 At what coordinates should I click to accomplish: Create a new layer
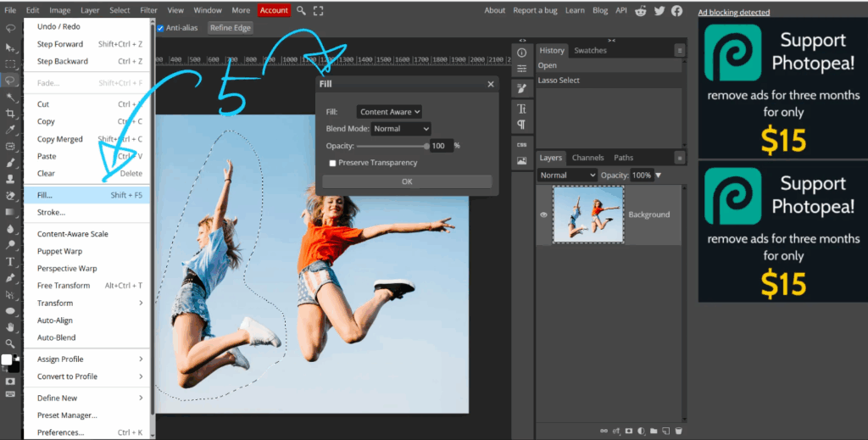point(666,431)
